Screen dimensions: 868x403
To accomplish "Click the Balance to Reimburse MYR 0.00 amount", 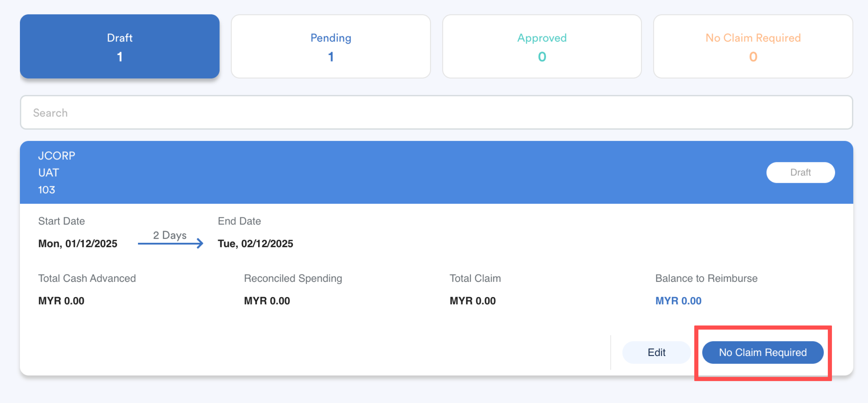I will click(678, 301).
